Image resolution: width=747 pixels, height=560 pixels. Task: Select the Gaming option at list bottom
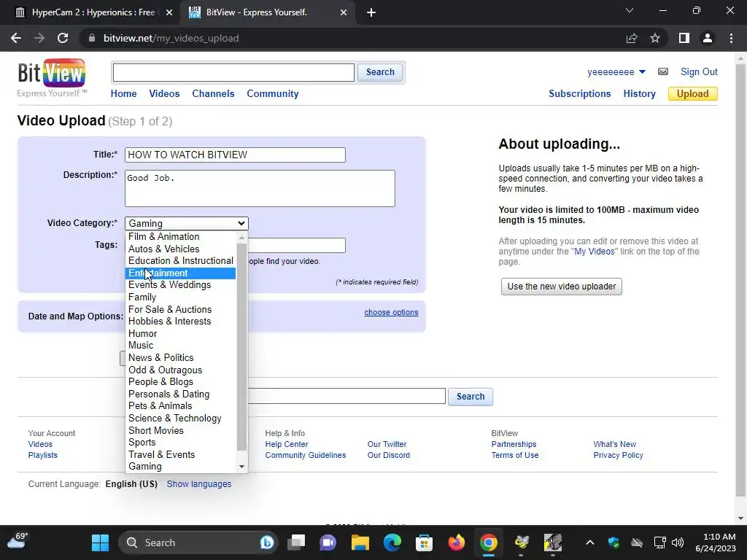click(181, 467)
